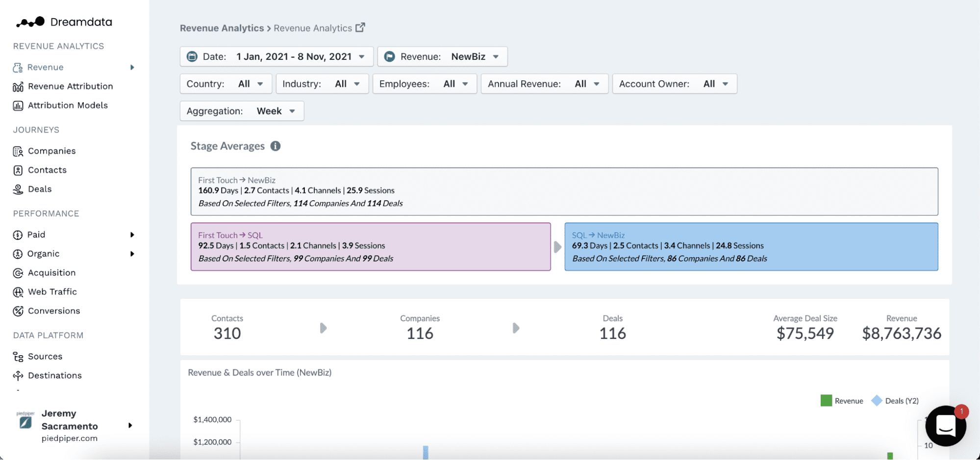Open the Sources data platform icon

18,356
